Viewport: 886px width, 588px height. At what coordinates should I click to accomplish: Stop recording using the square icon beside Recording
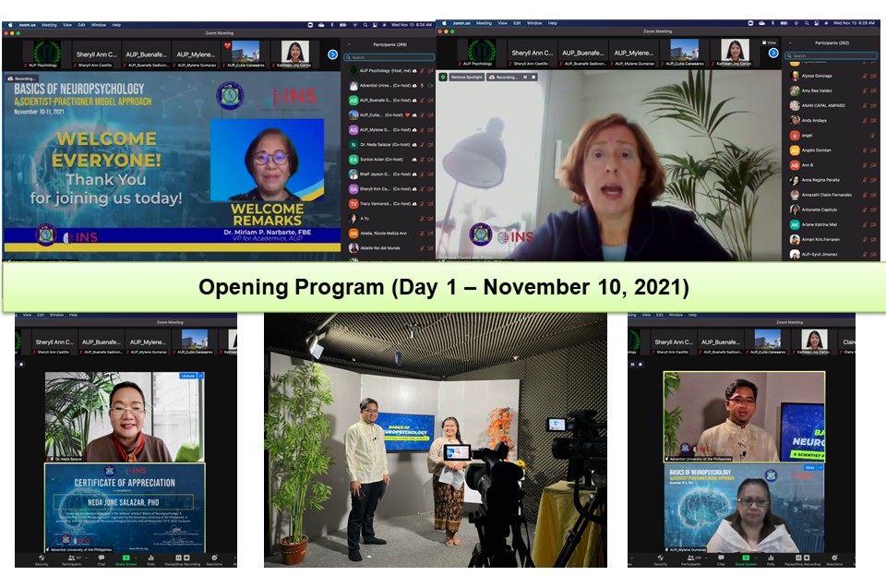tap(535, 78)
